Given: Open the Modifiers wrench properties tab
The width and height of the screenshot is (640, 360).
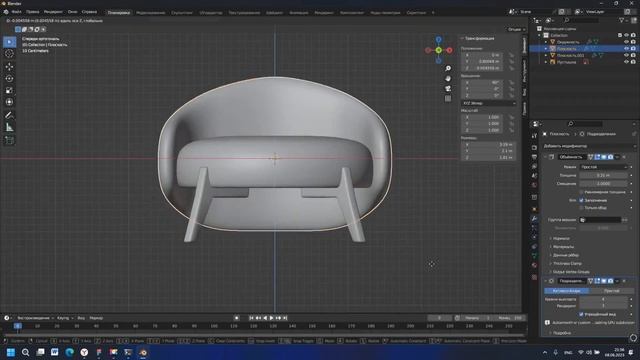Looking at the screenshot, I should [534, 219].
